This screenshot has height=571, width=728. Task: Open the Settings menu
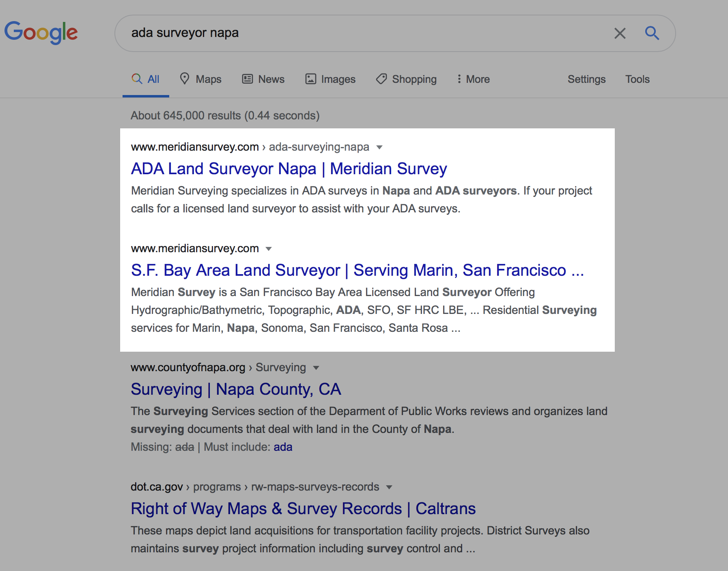(586, 79)
